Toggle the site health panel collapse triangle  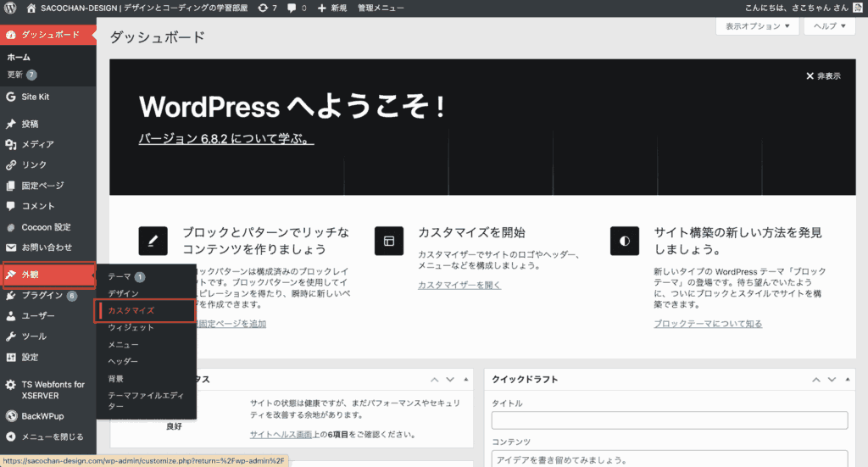(466, 380)
